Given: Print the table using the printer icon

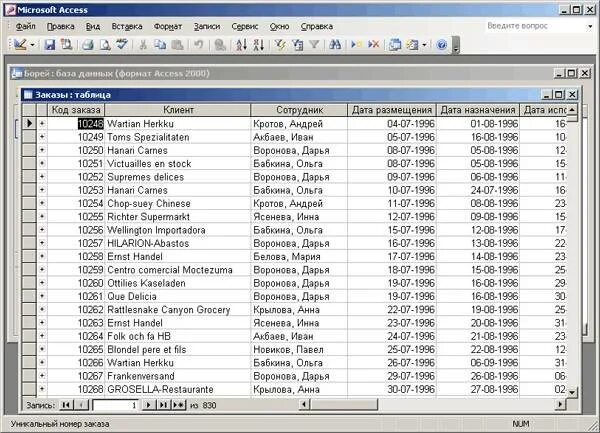Looking at the screenshot, I should [88, 45].
